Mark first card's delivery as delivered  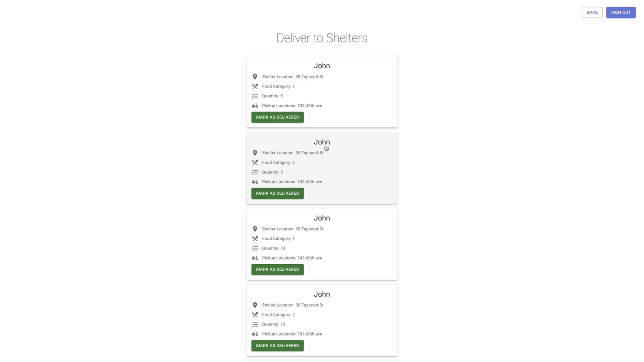[277, 117]
